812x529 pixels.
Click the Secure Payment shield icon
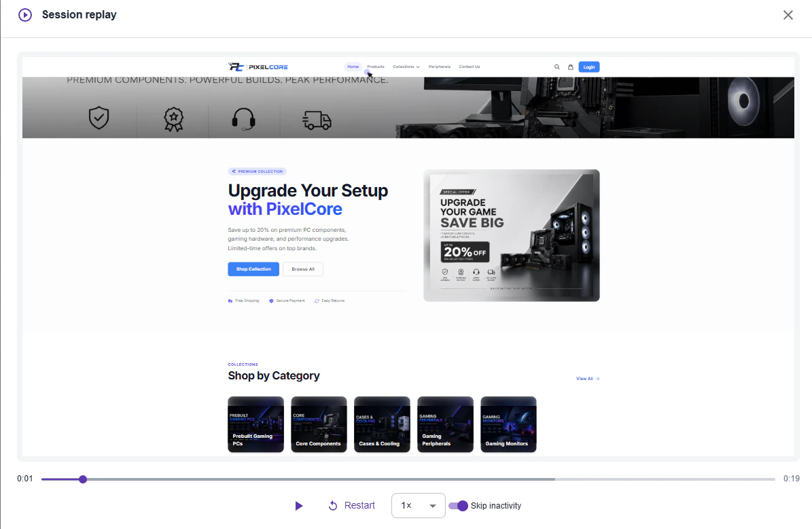(271, 301)
